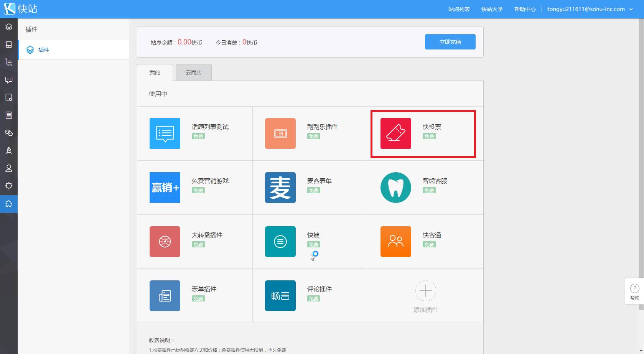The image size is (644, 354).
Task: Open the chat bubble icon in sidebar
Action: 9,80
